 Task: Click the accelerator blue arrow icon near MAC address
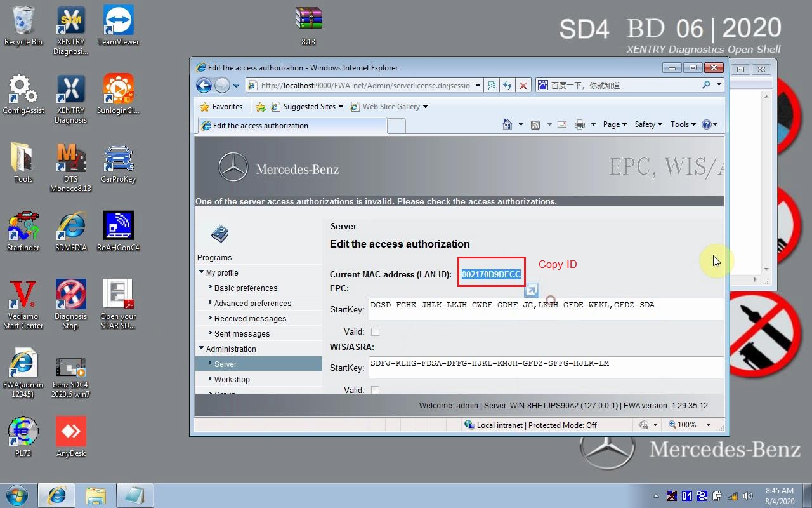pyautogui.click(x=532, y=290)
